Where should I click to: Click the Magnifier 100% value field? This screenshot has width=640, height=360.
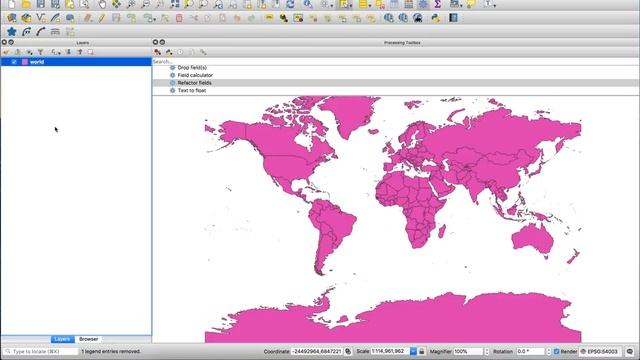(x=468, y=351)
